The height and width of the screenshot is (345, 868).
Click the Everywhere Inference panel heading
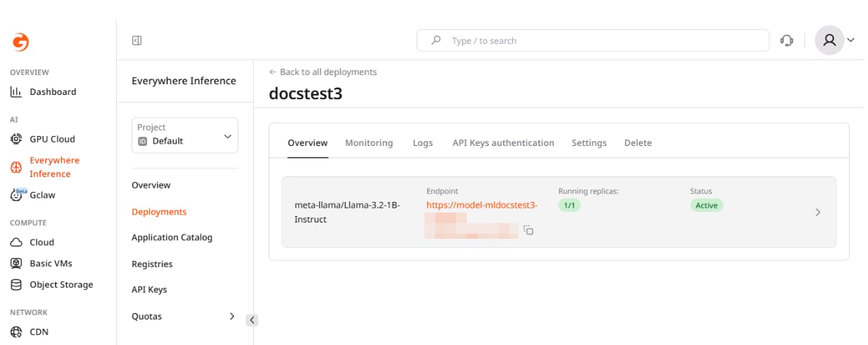(184, 81)
